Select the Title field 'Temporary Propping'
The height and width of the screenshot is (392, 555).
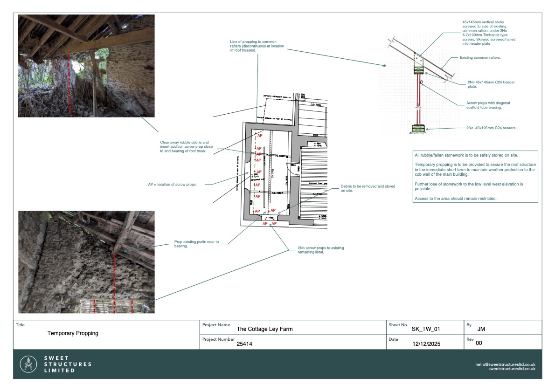(x=73, y=333)
